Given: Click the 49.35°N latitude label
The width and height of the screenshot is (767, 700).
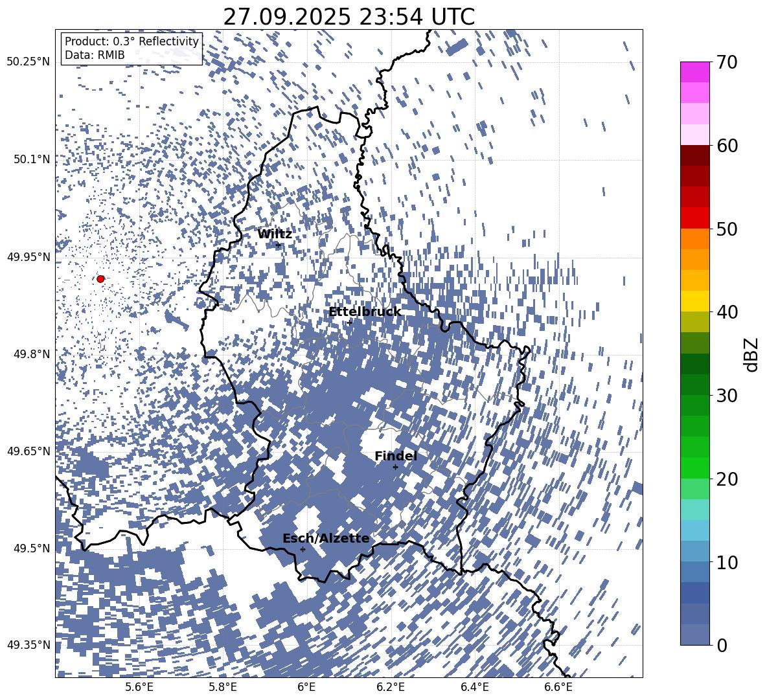Looking at the screenshot, I should [29, 645].
